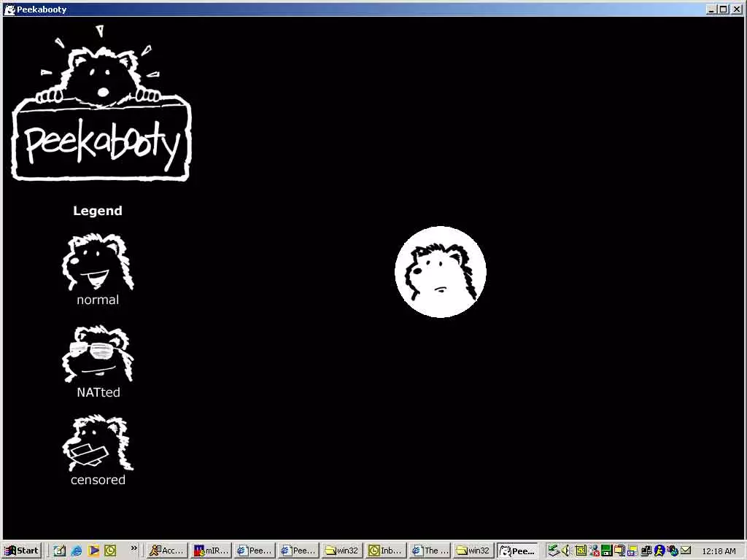Click the green floppy disk tray icon

click(x=607, y=551)
